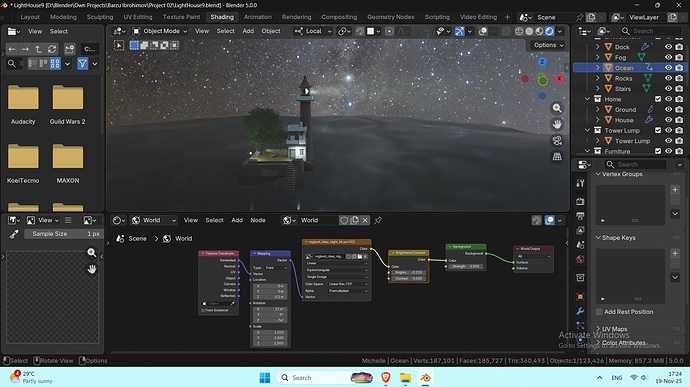The height and width of the screenshot is (387, 690).
Task: Click the Z axis on navigation gizmo
Action: click(x=542, y=62)
